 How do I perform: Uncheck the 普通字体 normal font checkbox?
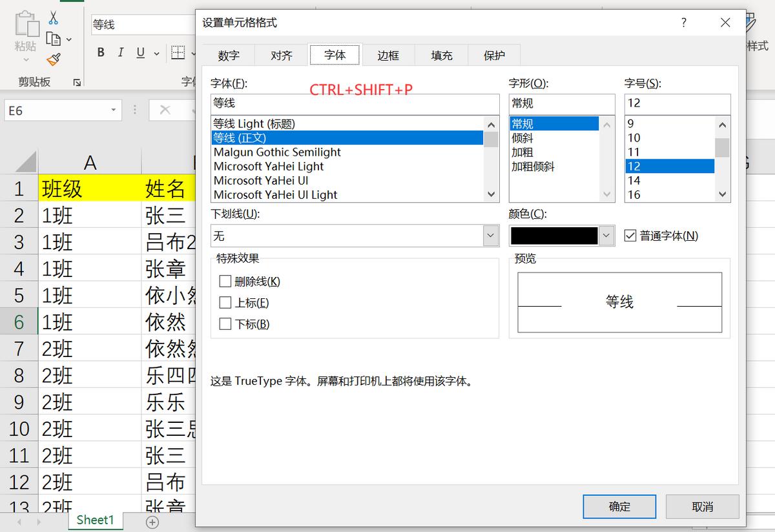[630, 236]
